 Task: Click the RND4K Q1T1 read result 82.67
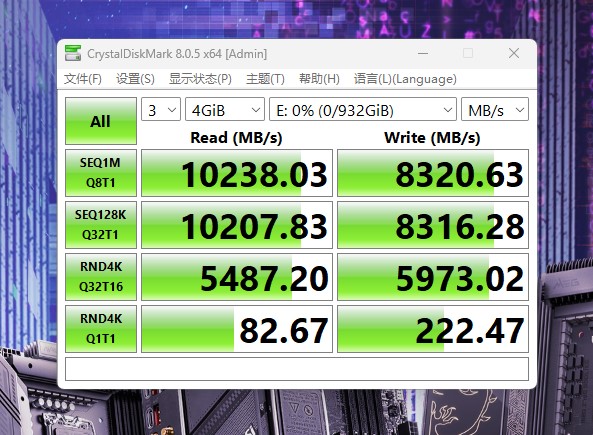tap(237, 329)
